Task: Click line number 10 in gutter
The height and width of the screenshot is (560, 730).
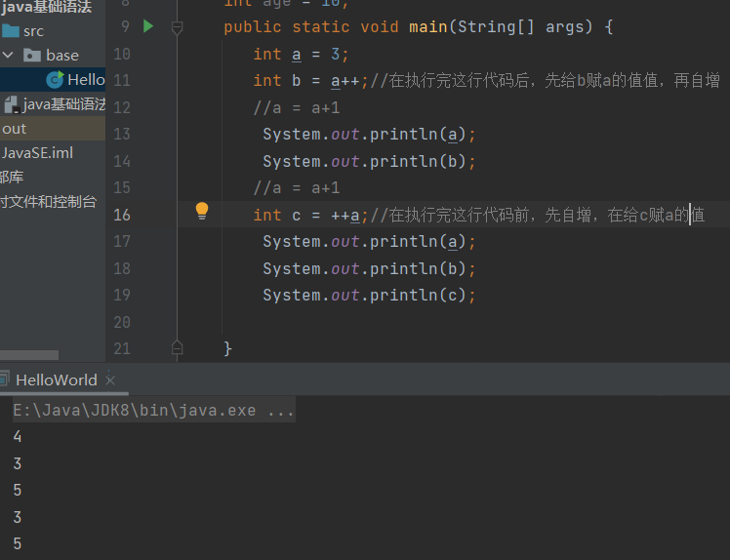Action: (x=122, y=54)
